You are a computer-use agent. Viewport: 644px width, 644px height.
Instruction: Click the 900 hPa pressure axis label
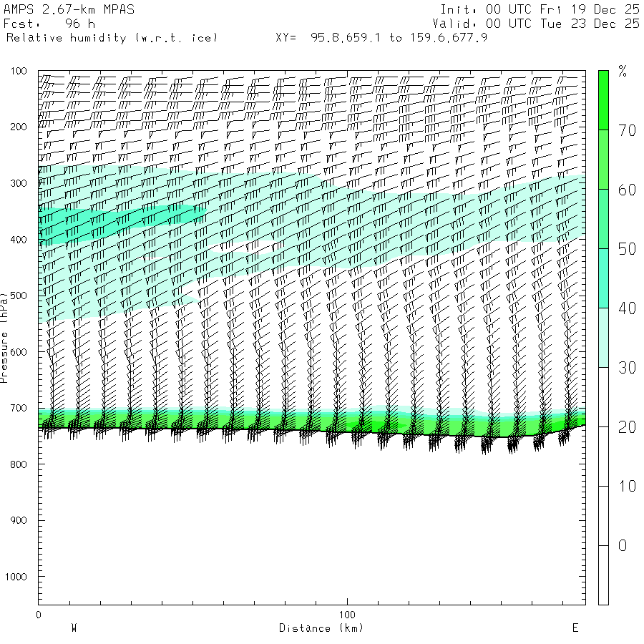click(x=19, y=521)
